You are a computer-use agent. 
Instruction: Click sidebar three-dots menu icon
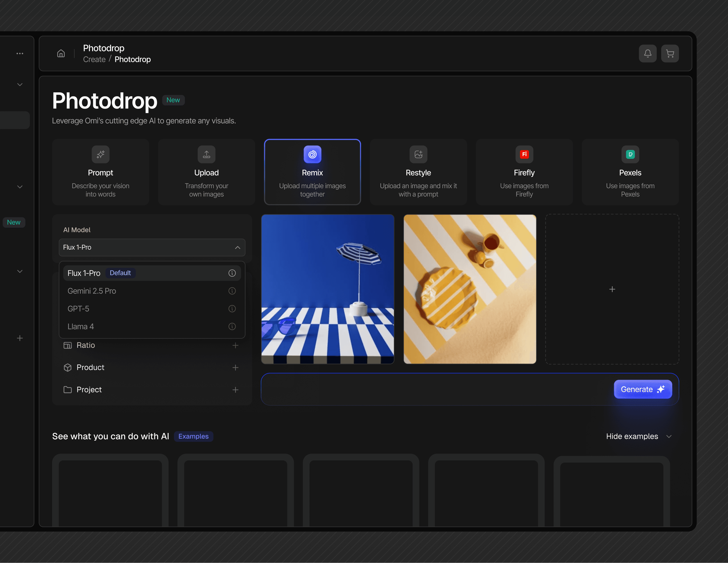pos(20,53)
